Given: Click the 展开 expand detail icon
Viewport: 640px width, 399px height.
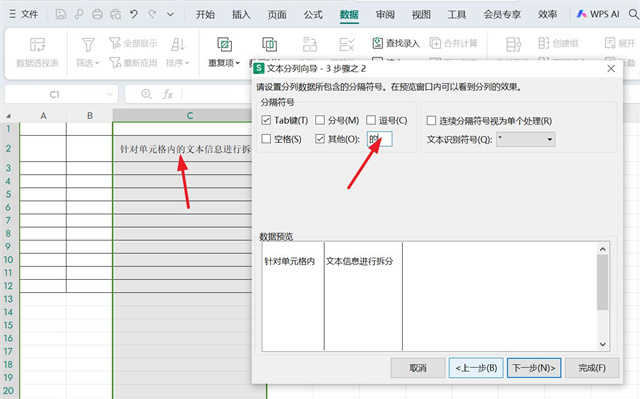Looking at the screenshot, I should pyautogui.click(x=610, y=42).
